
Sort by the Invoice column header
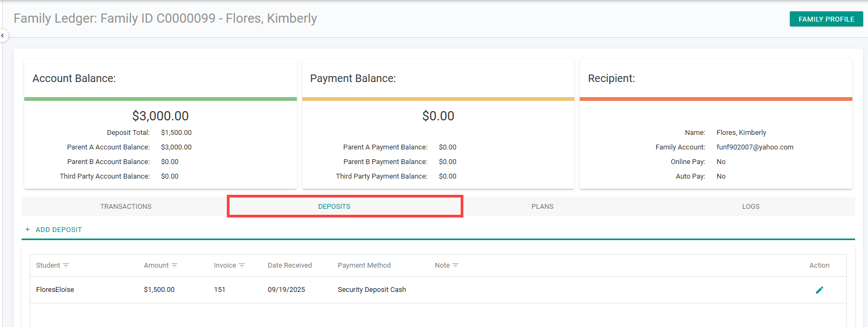[225, 265]
